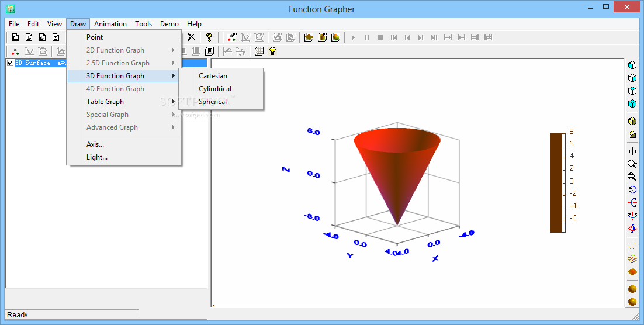The image size is (644, 325).
Task: Click the house-shaped box icon in right toolbar
Action: click(x=632, y=134)
